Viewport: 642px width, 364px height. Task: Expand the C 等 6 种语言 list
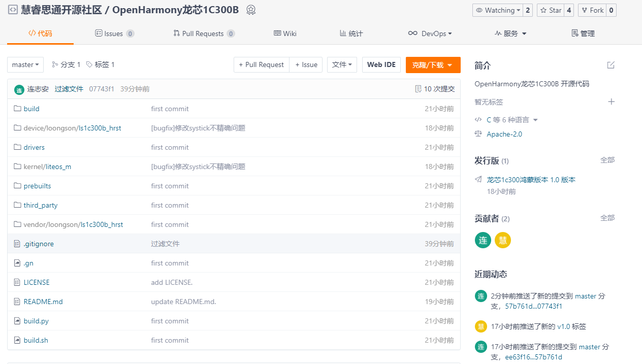[x=511, y=120]
